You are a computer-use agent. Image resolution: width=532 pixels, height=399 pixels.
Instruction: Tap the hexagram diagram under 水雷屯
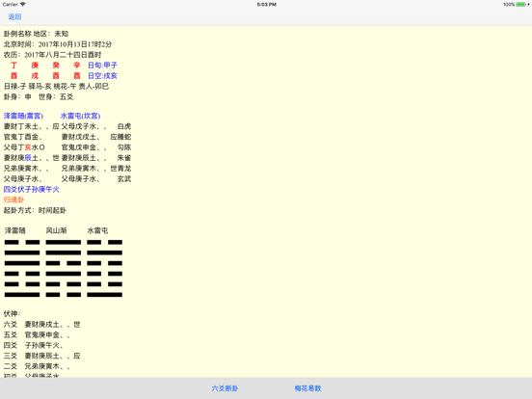tap(104, 268)
